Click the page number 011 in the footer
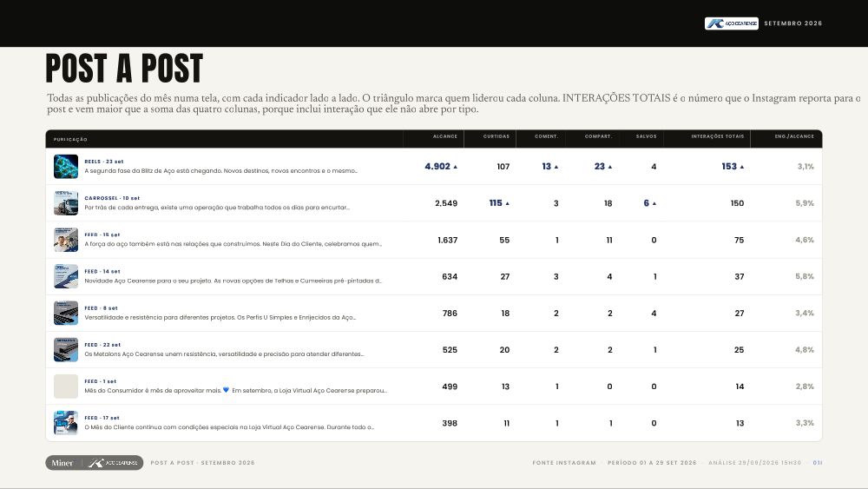 click(x=818, y=463)
